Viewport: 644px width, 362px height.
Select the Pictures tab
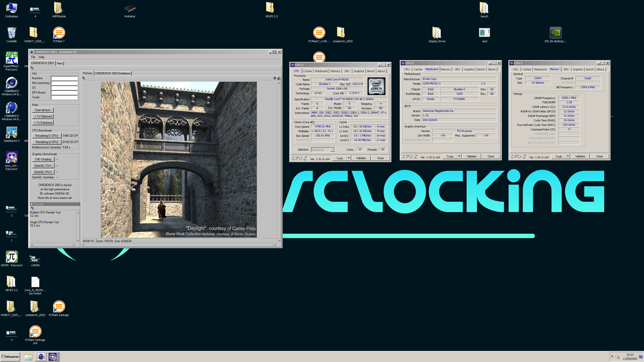pos(88,73)
